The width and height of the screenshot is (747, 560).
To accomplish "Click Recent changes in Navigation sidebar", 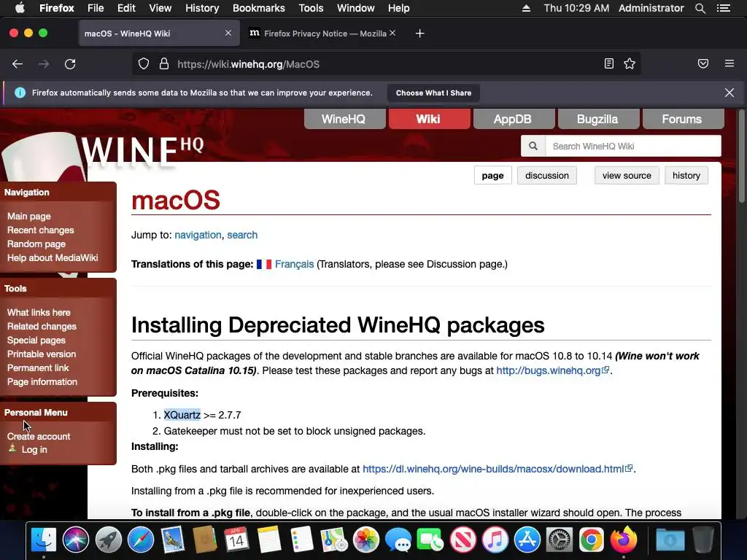I will tap(41, 230).
